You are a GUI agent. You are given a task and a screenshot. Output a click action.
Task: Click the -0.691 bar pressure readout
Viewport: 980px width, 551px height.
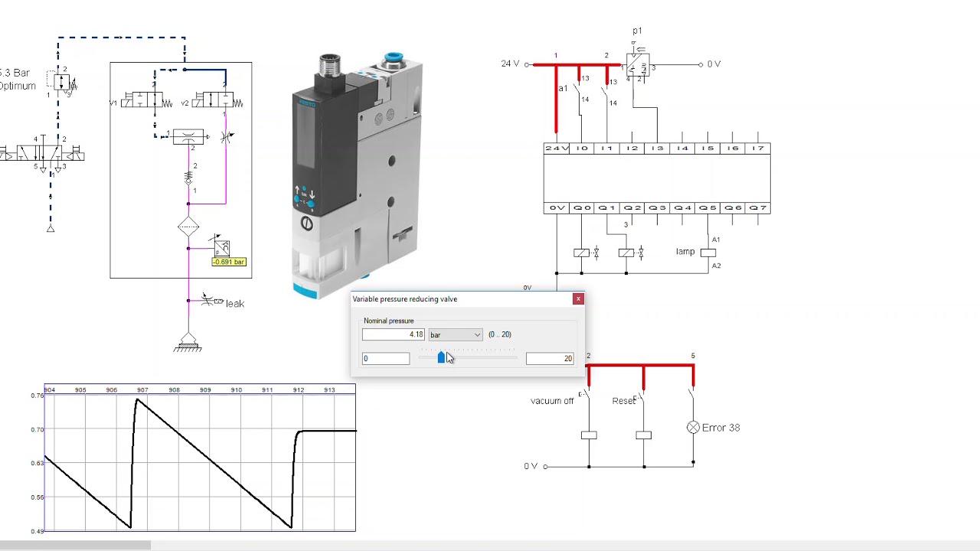tap(229, 262)
